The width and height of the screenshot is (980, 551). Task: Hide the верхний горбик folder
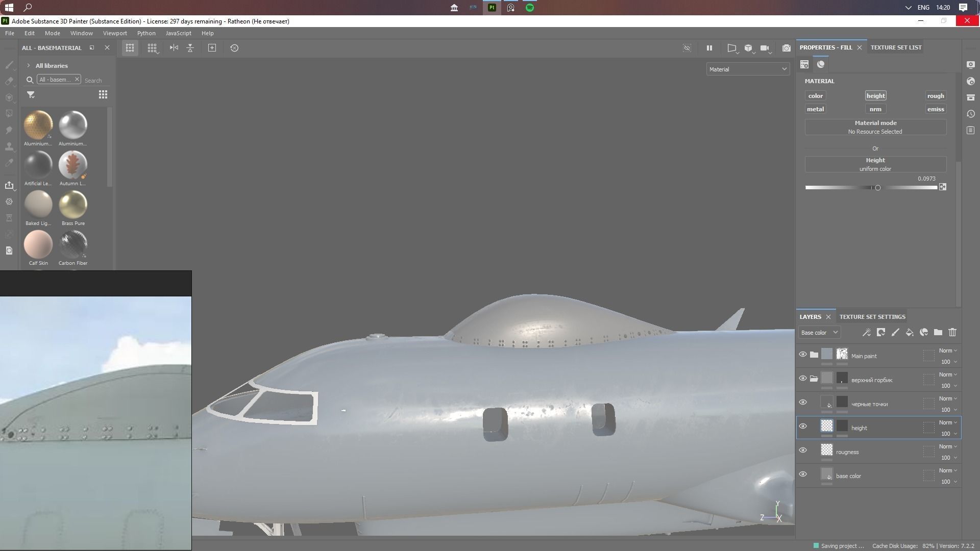click(803, 379)
